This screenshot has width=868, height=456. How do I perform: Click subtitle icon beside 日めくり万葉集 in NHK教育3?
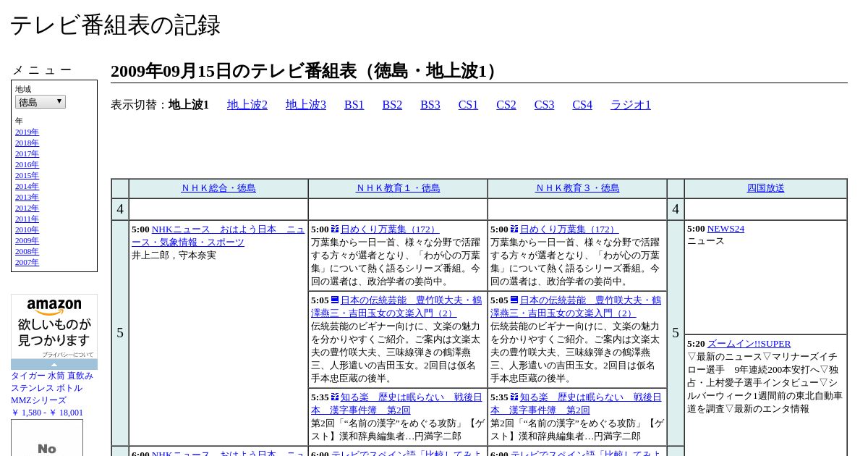click(x=514, y=229)
